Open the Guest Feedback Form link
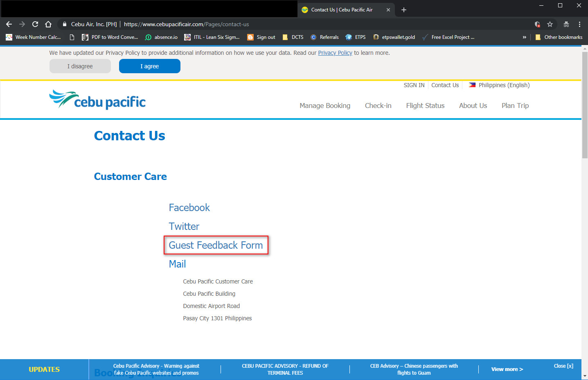 216,245
